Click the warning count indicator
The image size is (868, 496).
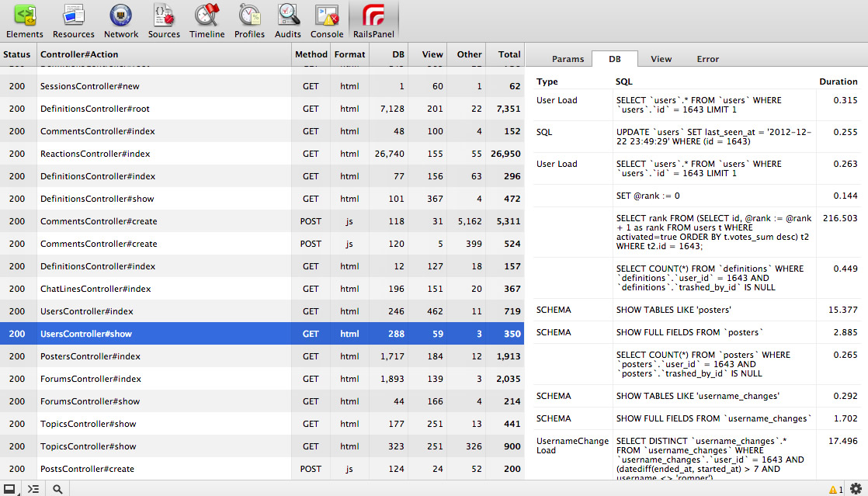(836, 490)
